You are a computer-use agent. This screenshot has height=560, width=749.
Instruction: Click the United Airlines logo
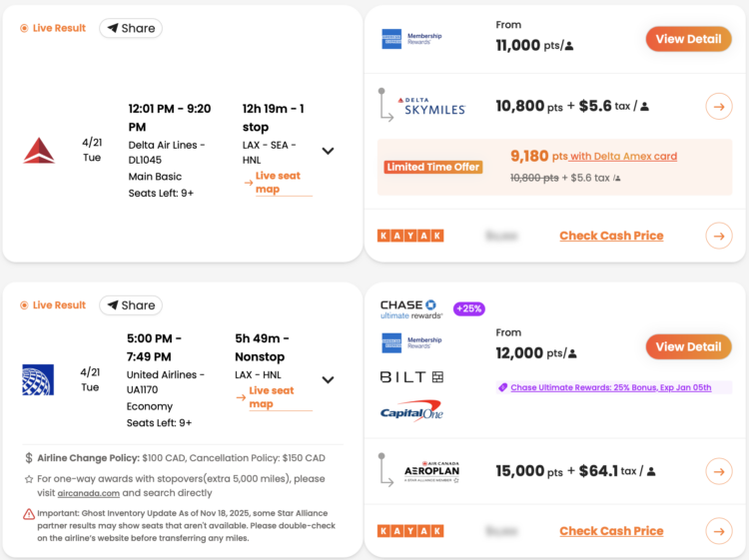[38, 379]
